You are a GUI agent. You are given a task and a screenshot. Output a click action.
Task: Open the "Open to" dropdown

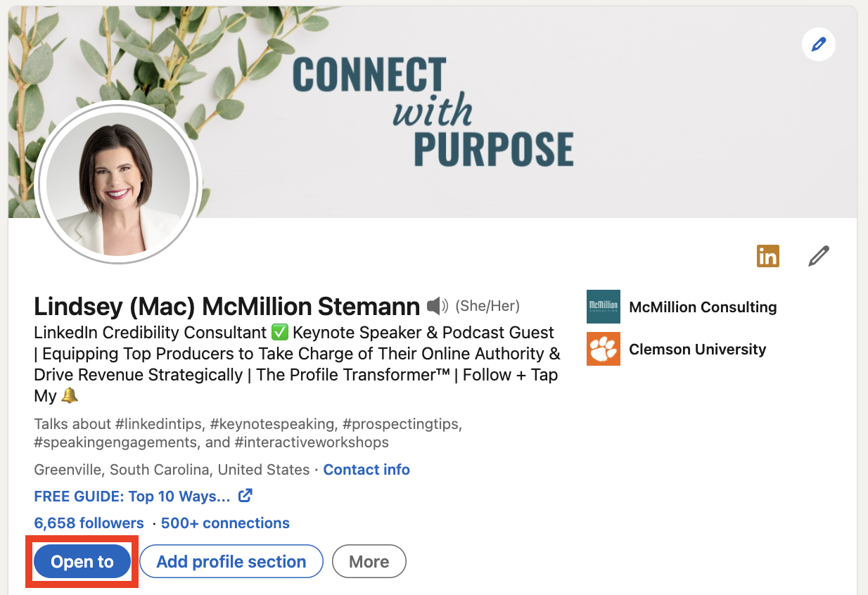[x=82, y=561]
